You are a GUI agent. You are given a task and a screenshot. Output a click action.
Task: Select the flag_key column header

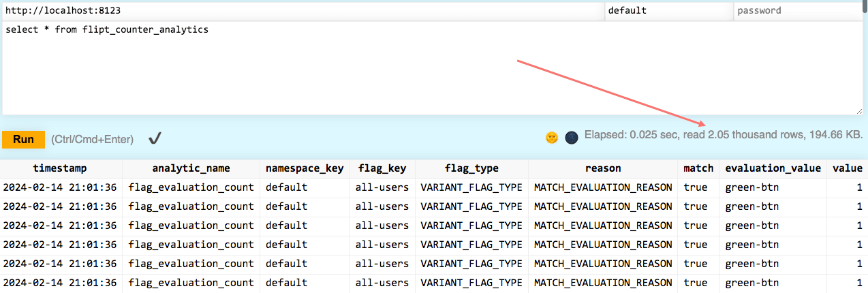[382, 168]
